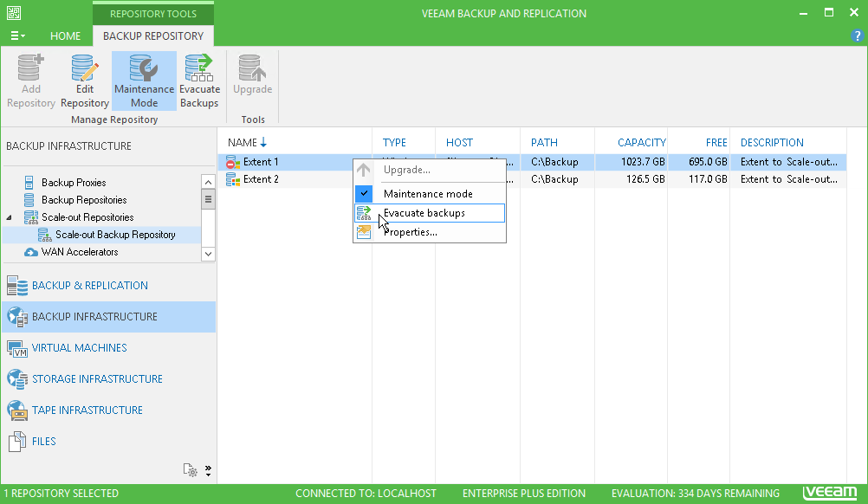Click the Upgrade ribbon icon

(x=252, y=68)
